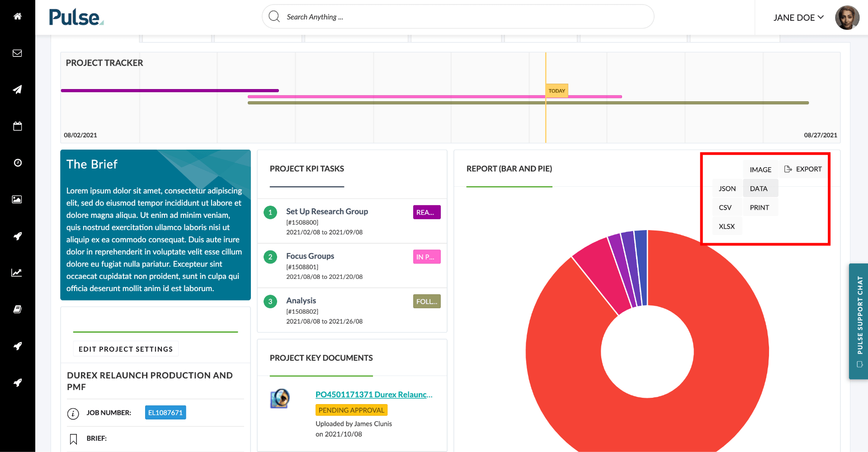868x452 pixels.
Task: Click the PENDING APPROVAL badge
Action: click(x=351, y=410)
